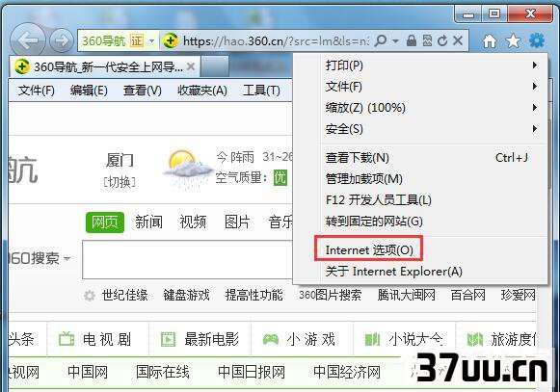Select Internet 选项(O) menu entry
The width and height of the screenshot is (560, 392).
tap(368, 249)
